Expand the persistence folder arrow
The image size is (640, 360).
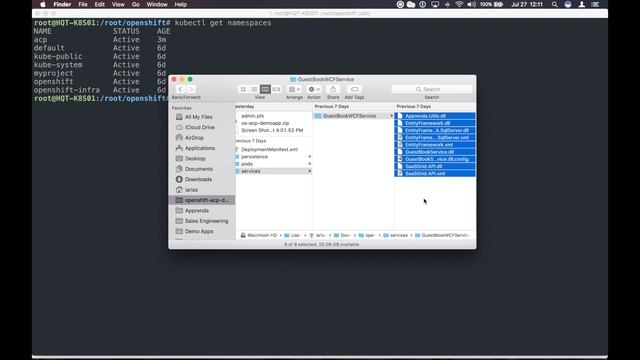coord(309,157)
